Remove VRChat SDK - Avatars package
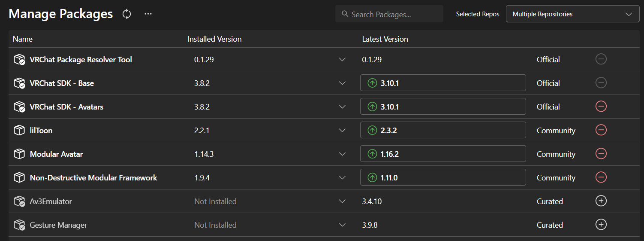Viewport: 644px width, 241px height. click(x=601, y=106)
